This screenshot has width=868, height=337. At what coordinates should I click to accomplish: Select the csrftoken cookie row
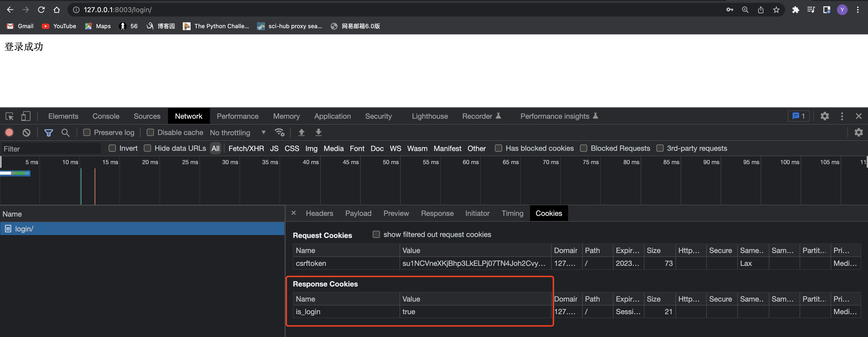[x=577, y=263]
